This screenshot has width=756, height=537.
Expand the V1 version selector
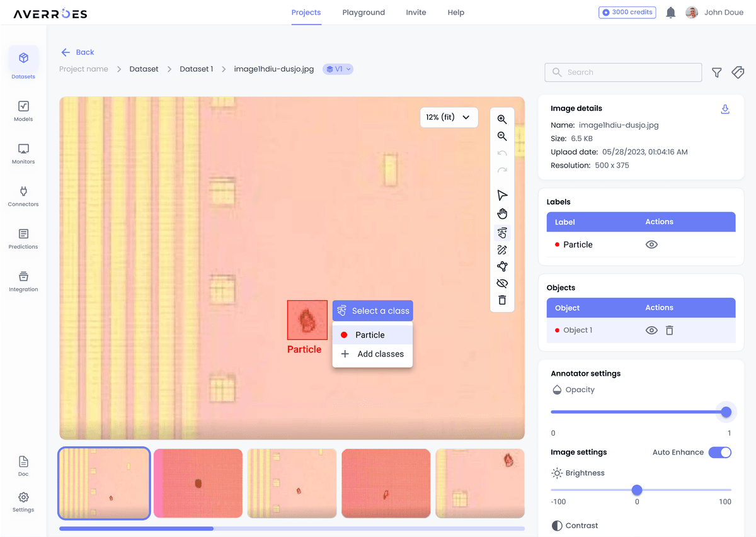[338, 69]
